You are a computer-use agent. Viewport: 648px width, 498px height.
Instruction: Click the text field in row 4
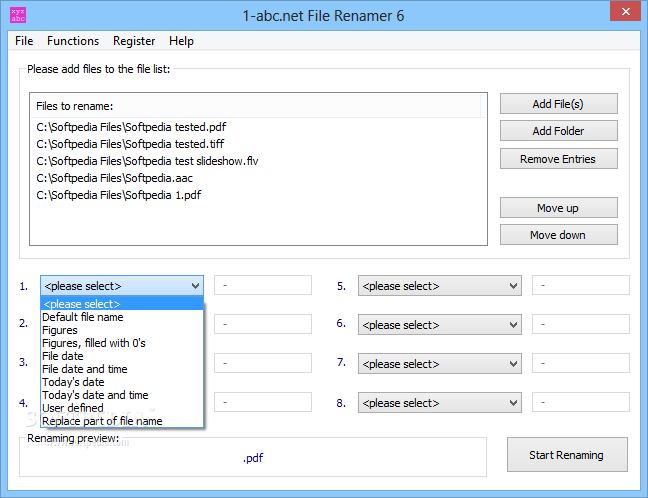263,402
